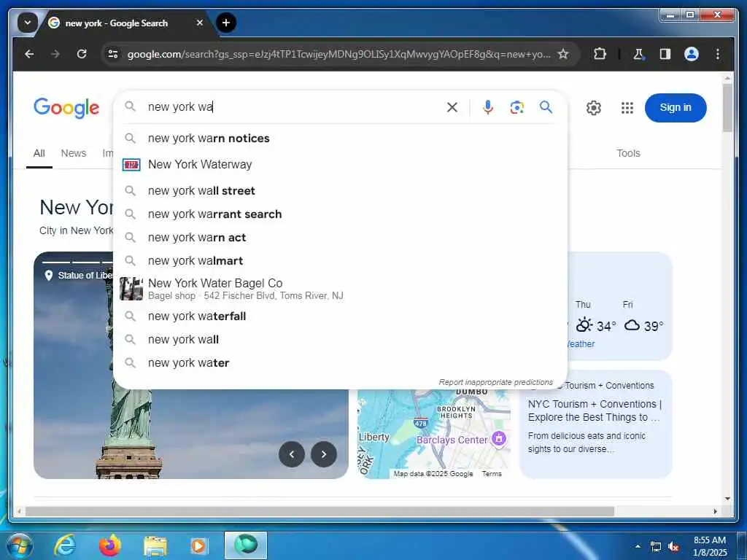Click the Sign in button

coord(675,108)
